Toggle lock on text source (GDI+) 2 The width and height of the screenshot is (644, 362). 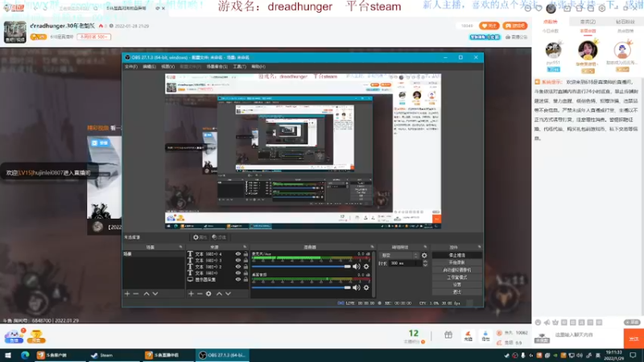point(246,267)
